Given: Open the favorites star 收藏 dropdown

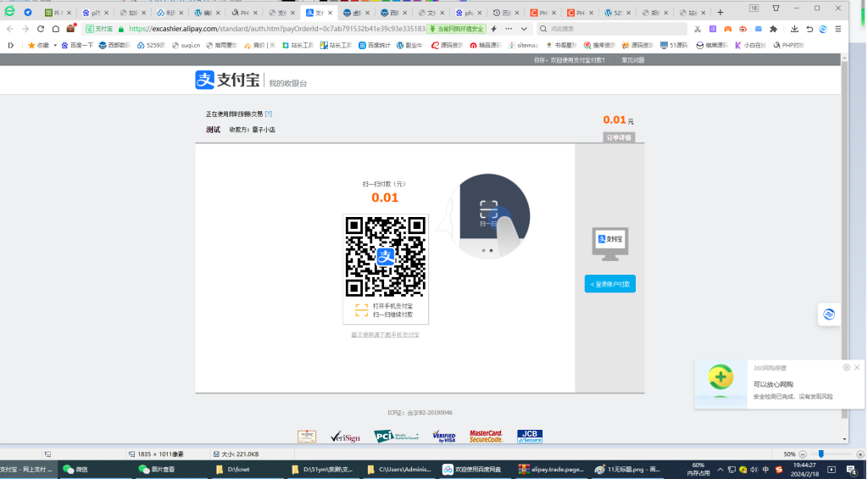Looking at the screenshot, I should 42,46.
